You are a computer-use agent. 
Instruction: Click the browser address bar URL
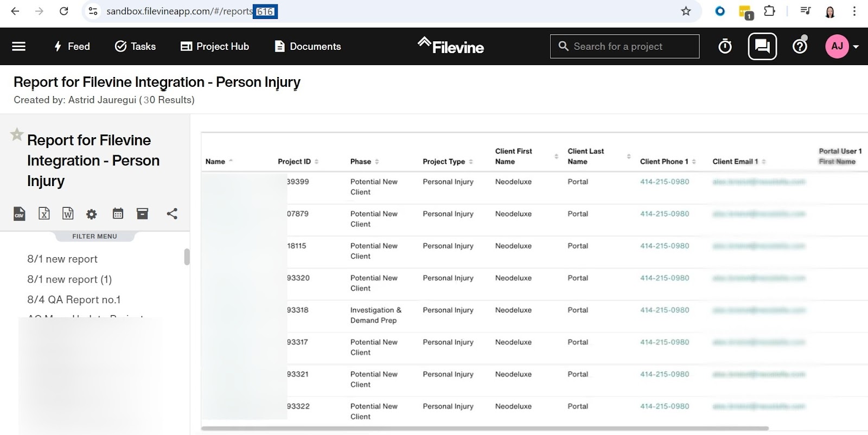coord(192,11)
